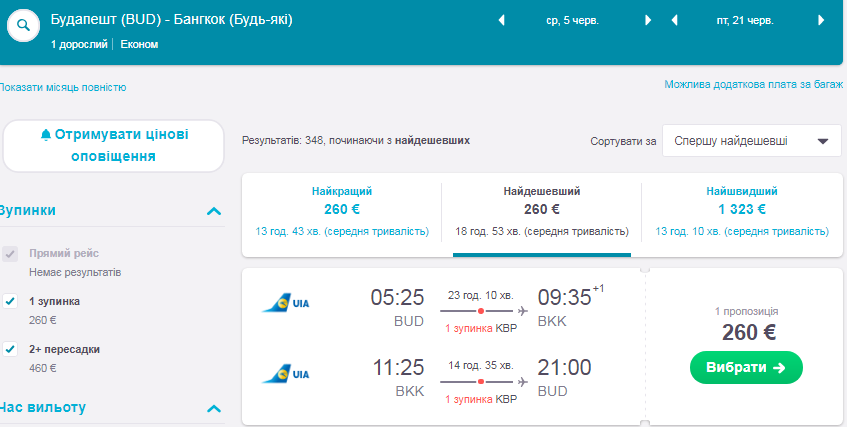Uncheck the 2+ пересадки filter
This screenshot has width=847, height=427.
pyautogui.click(x=11, y=349)
